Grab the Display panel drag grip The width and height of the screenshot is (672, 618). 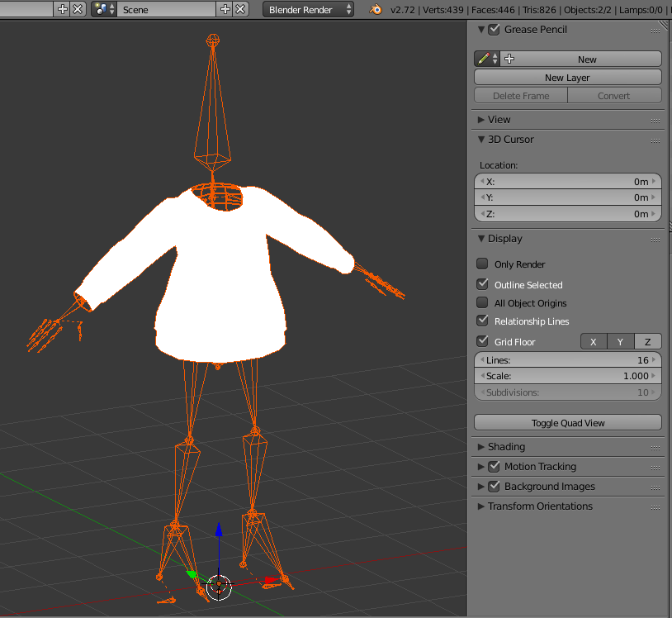655,240
